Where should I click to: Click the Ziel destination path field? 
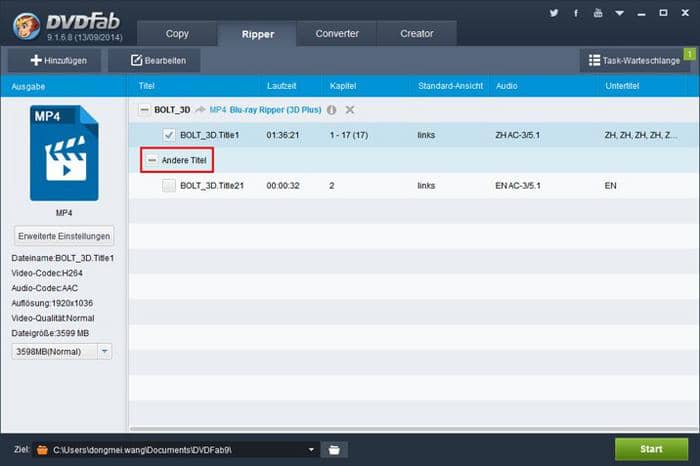[x=179, y=450]
